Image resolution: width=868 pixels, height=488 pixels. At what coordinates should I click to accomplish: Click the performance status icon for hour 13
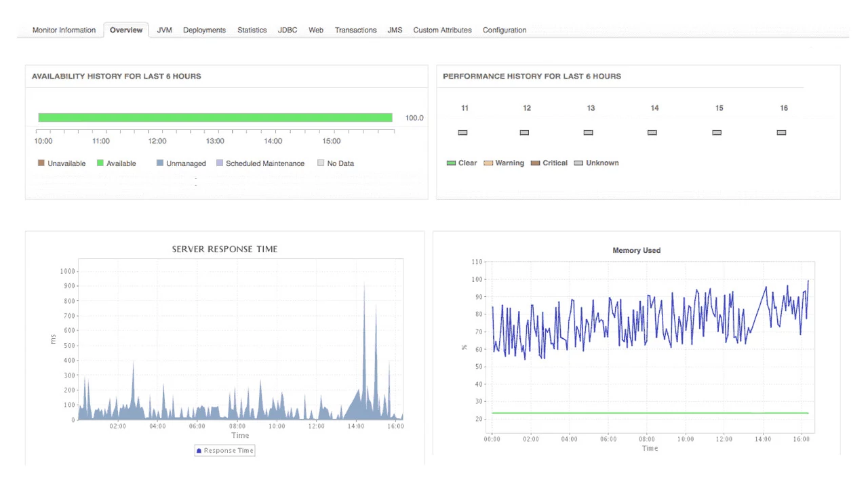coord(589,133)
